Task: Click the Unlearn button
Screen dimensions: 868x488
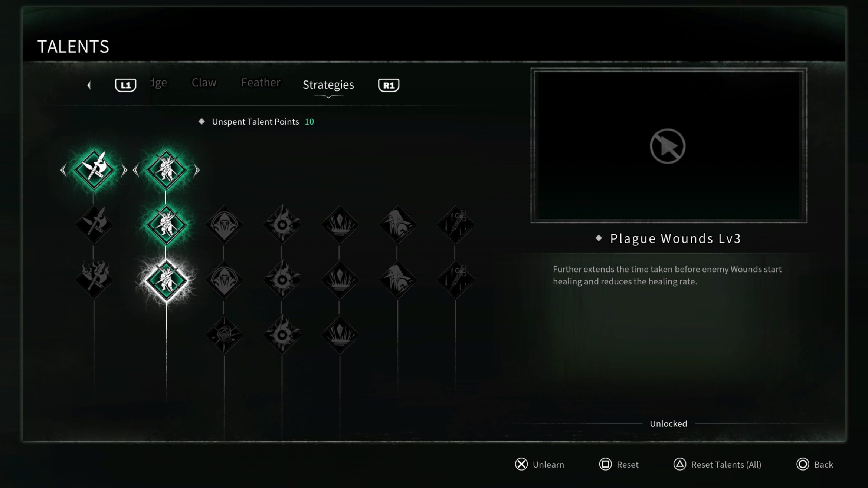Action: [x=540, y=464]
